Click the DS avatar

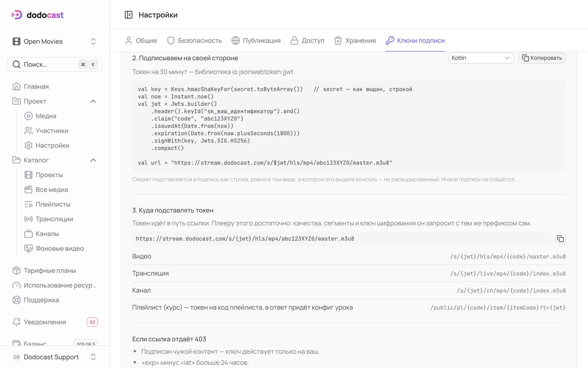click(17, 357)
